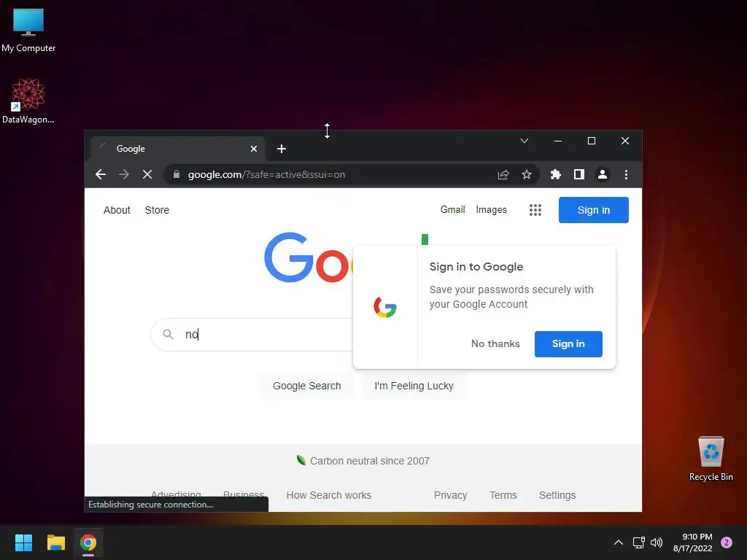Open the Windows Start menu
The image size is (747, 560).
point(23,542)
